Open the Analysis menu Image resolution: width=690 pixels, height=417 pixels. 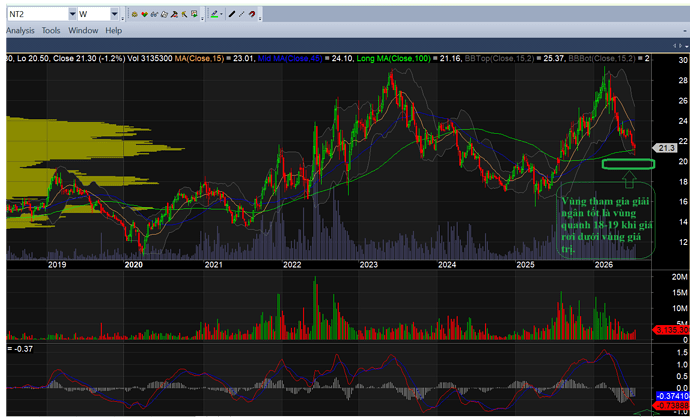tap(20, 30)
